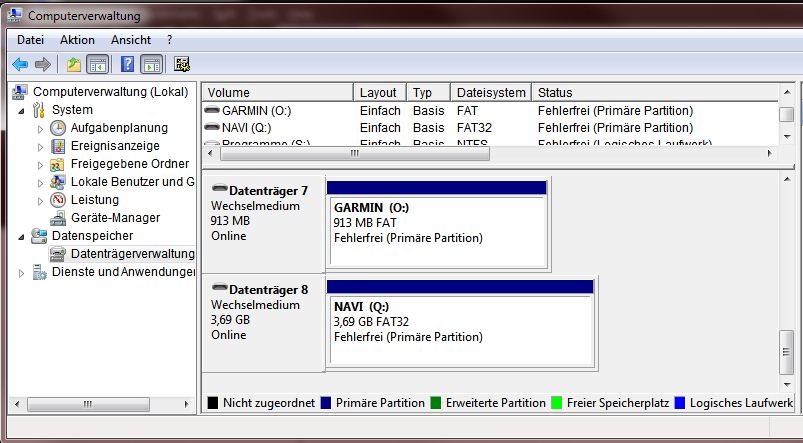
Task: Click disk view vertical scrollbar thumb
Action: pos(787,352)
